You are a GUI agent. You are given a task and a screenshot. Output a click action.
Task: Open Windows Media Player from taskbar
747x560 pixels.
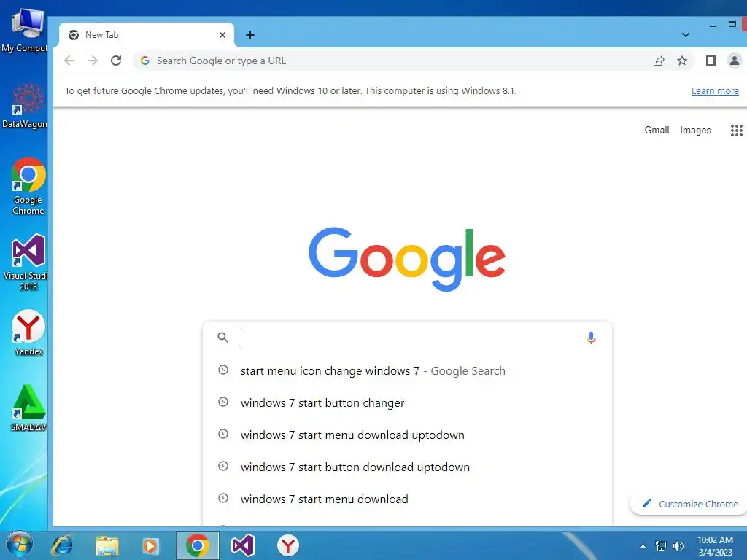[x=151, y=545]
